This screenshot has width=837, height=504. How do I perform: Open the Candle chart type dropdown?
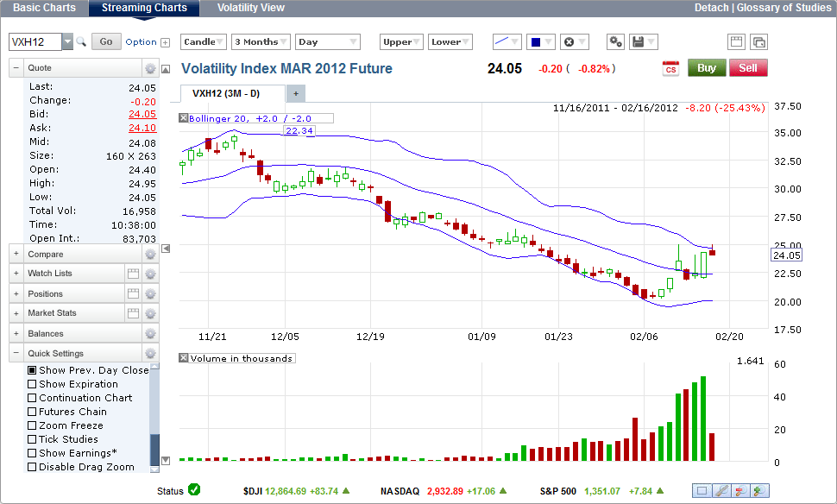click(x=204, y=41)
